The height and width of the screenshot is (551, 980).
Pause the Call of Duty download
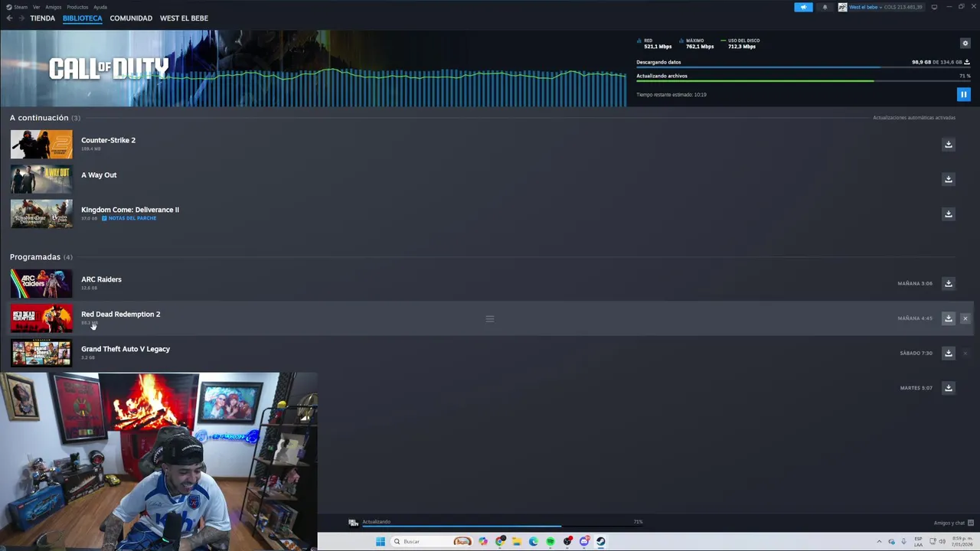click(963, 94)
